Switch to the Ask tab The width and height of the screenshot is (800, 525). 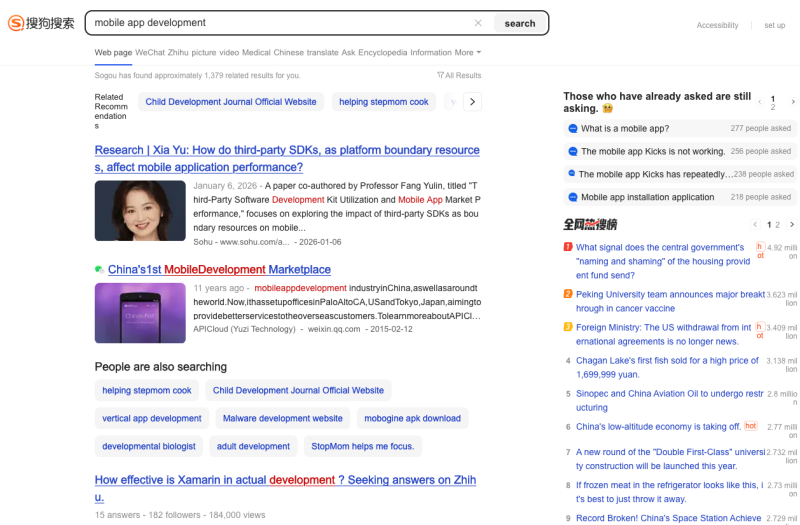(348, 53)
